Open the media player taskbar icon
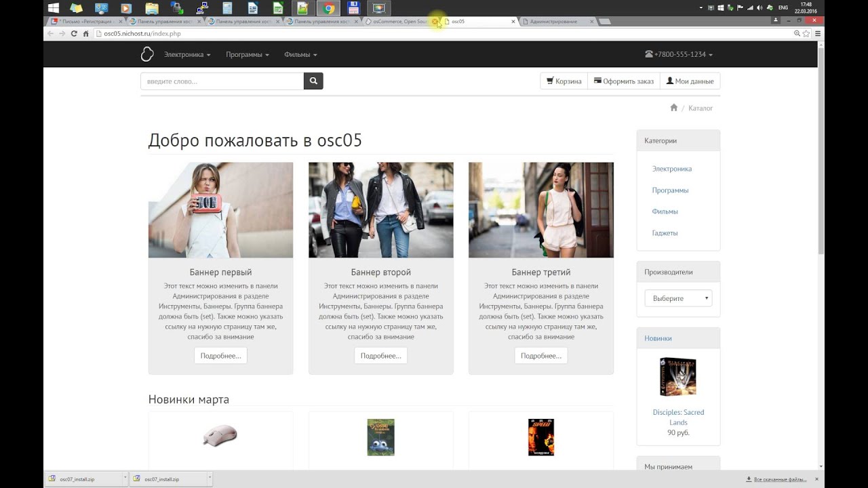 pos(126,8)
